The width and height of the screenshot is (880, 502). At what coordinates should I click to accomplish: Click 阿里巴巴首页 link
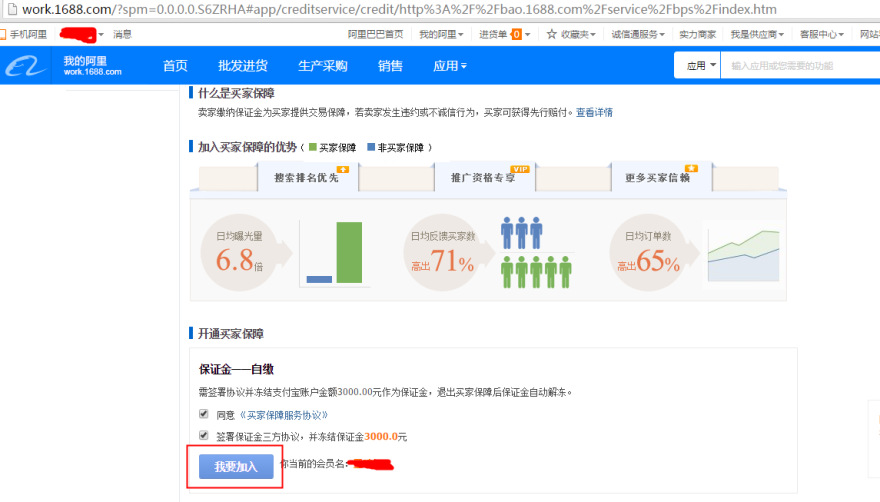(x=375, y=34)
